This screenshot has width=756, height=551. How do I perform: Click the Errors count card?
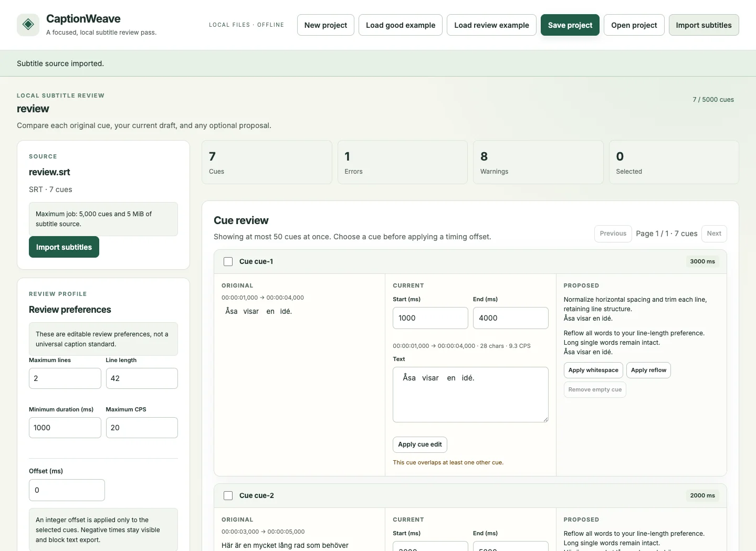pyautogui.click(x=403, y=162)
